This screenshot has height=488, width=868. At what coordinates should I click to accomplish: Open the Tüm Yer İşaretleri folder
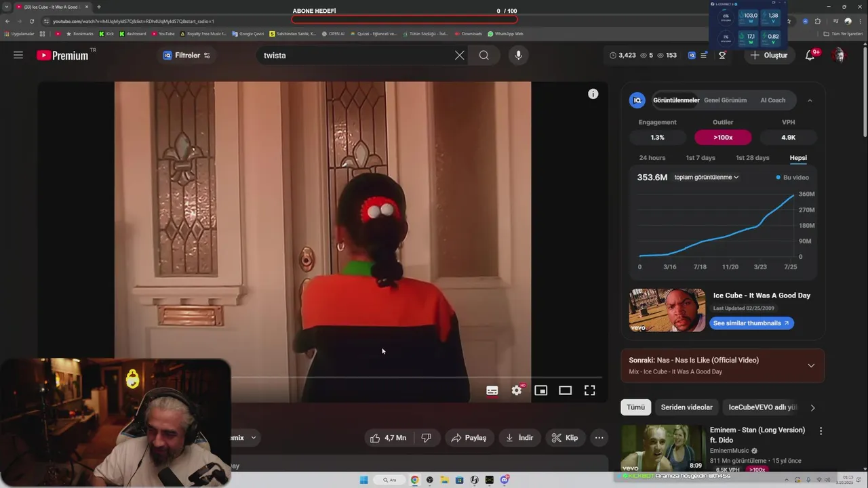click(844, 33)
